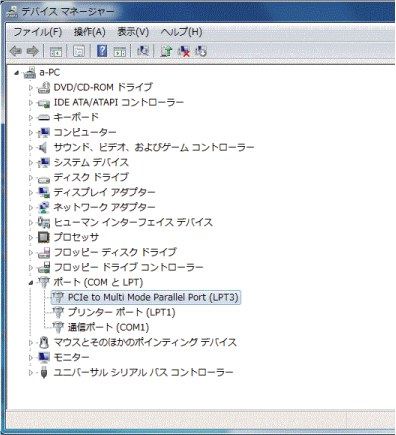Click the display adapter icon
The image size is (396, 435).
tap(44, 192)
